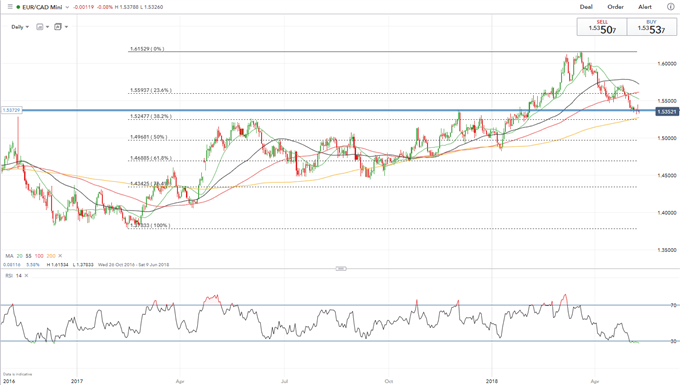Open the Daily timeframe dropdown

(x=20, y=27)
